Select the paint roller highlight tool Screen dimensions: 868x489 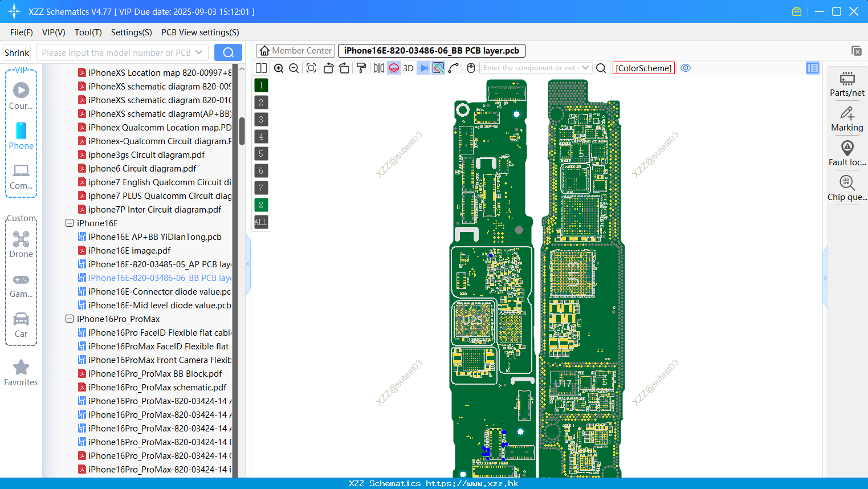tap(361, 68)
